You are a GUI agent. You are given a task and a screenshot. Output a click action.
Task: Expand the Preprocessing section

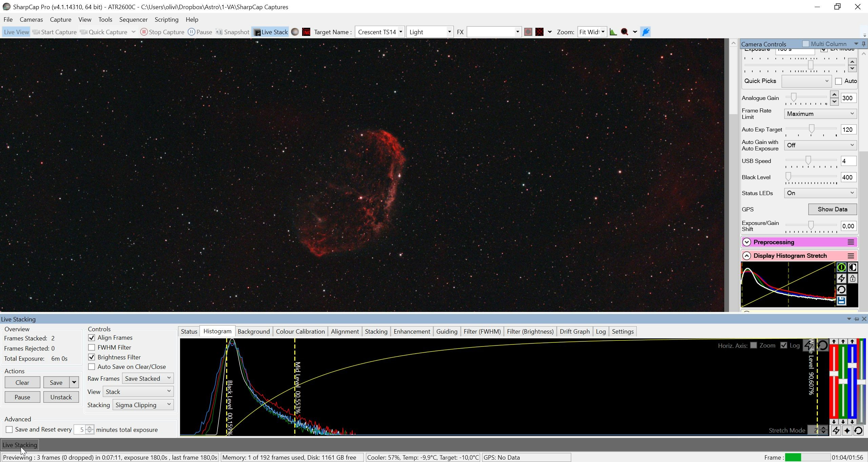(x=747, y=242)
